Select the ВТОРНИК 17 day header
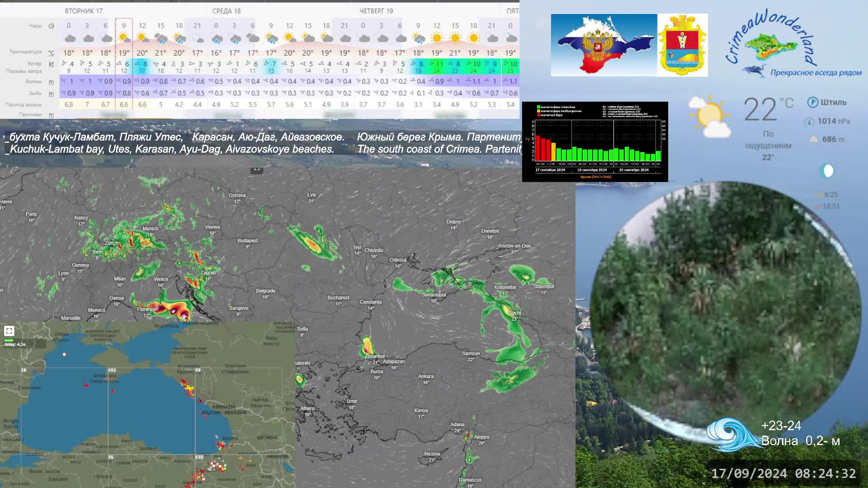 click(x=84, y=11)
